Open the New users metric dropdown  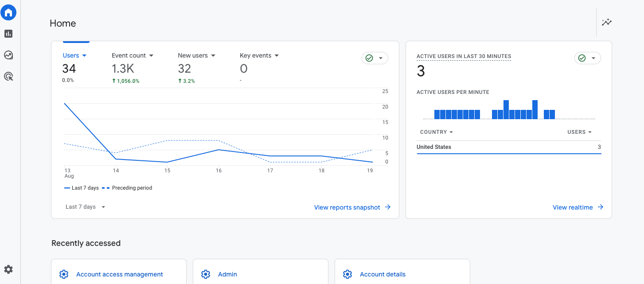[x=213, y=55]
